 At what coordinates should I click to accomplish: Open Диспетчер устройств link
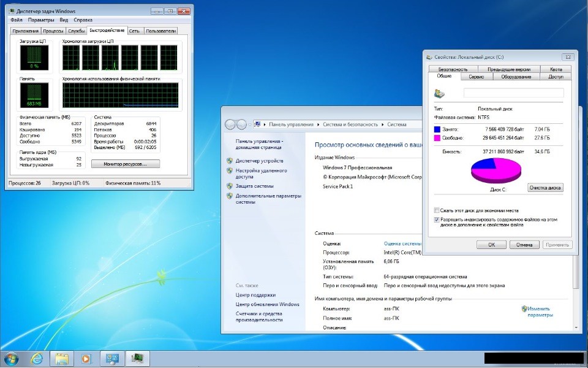coord(260,161)
